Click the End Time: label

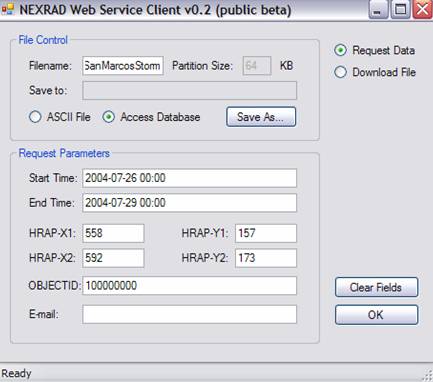point(52,203)
